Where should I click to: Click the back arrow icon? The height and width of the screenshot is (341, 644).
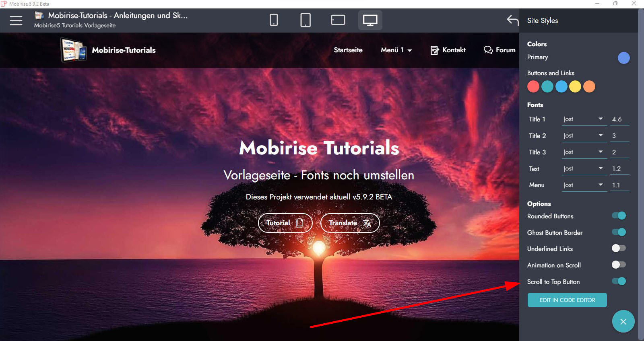512,20
